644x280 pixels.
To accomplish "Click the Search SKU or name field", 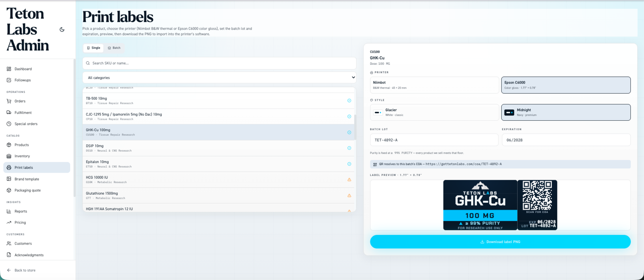I will (x=219, y=63).
